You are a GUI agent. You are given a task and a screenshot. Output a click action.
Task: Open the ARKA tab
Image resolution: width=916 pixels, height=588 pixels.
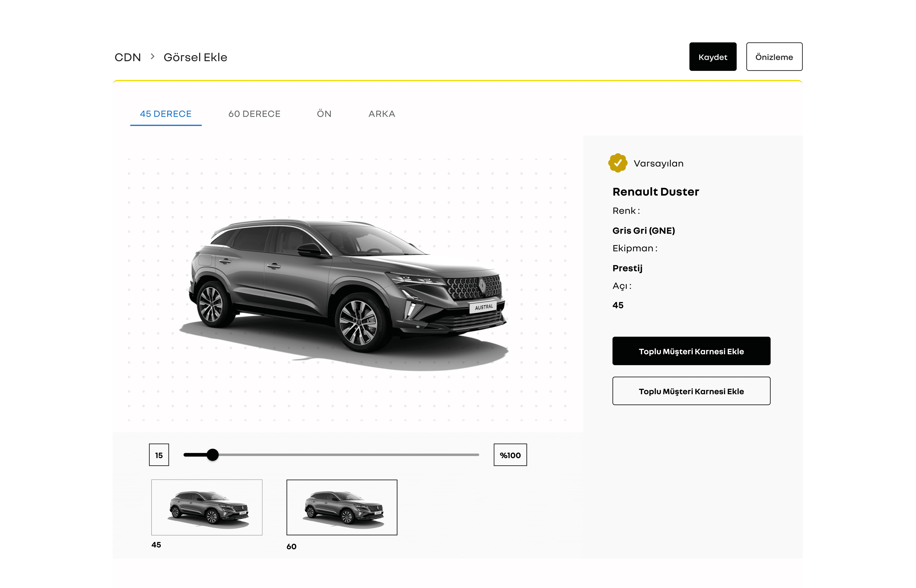click(382, 114)
